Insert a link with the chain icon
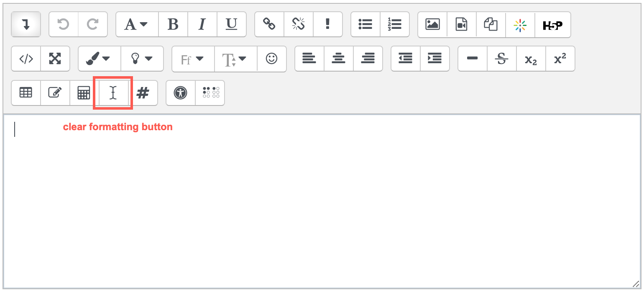 pos(269,25)
